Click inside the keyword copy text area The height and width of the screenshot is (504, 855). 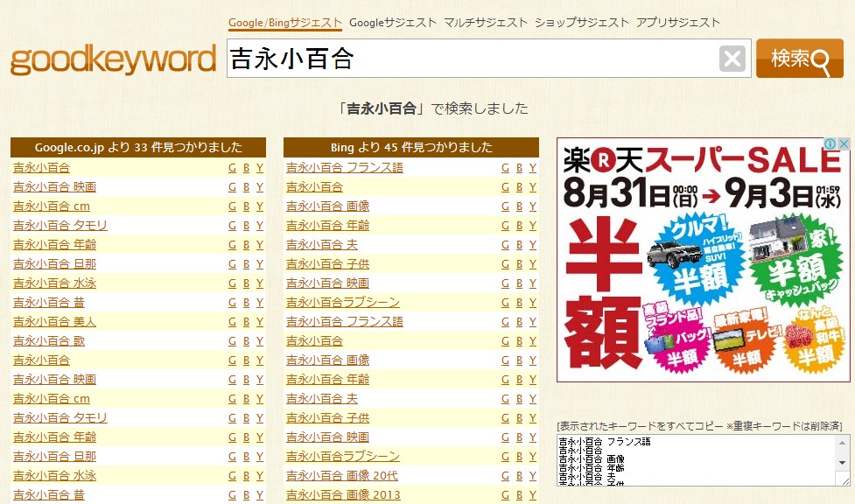tap(696, 460)
